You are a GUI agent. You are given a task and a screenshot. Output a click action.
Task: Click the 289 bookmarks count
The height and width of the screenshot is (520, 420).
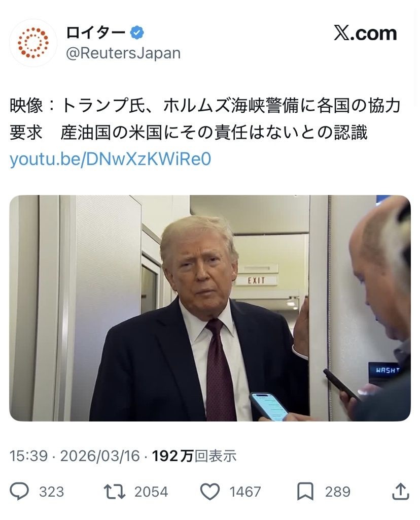click(337, 492)
